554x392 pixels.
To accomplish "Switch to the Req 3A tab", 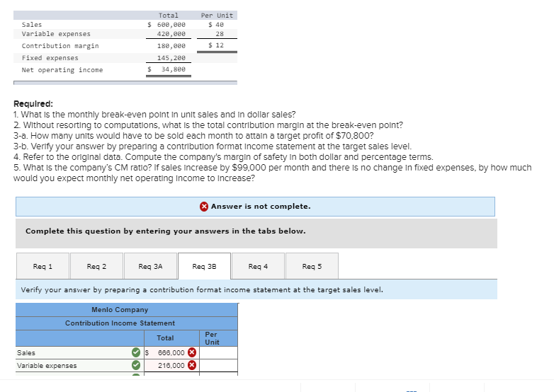I will point(150,266).
